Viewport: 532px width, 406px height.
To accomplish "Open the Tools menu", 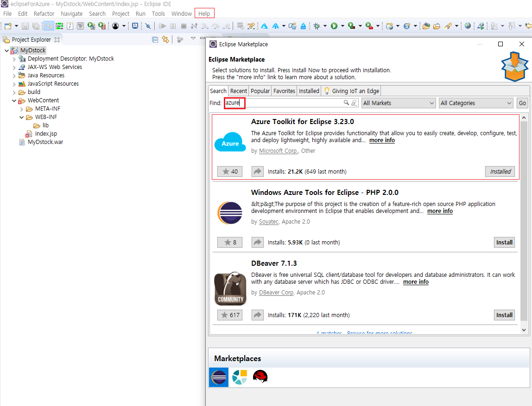I will point(158,13).
